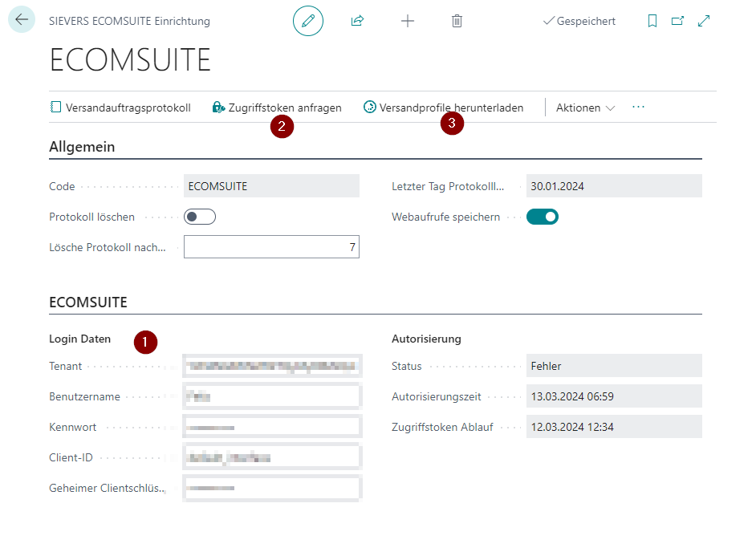The height and width of the screenshot is (548, 756).
Task: Click the Benutzername input field
Action: coord(271,396)
